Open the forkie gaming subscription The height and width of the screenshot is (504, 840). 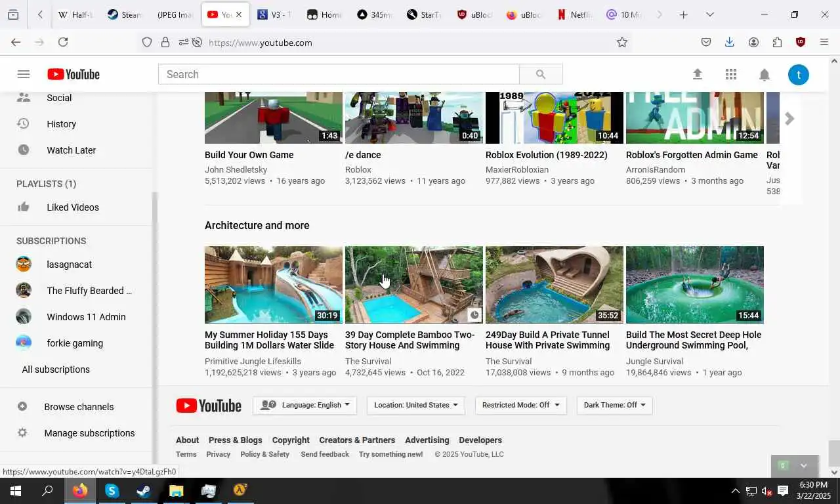(76, 343)
